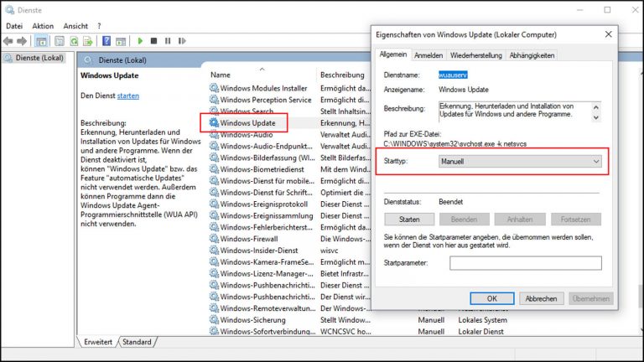
Task: Click the 'starten' link in left panel
Action: tap(128, 96)
